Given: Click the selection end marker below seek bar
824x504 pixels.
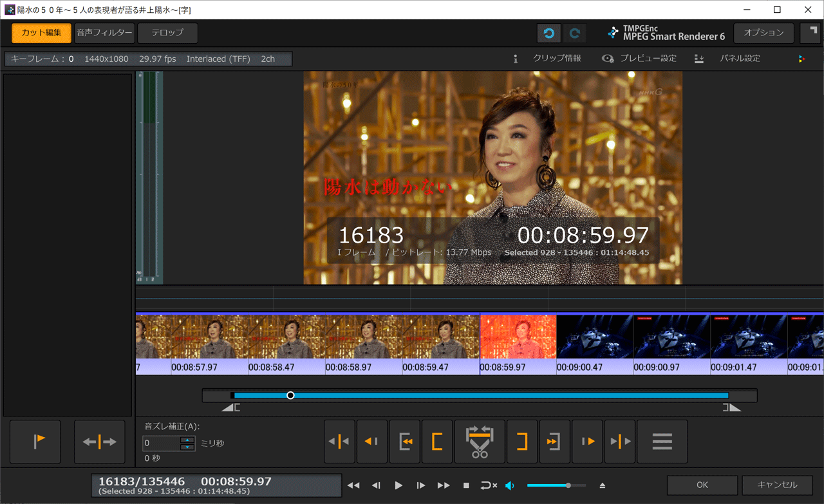Looking at the screenshot, I should point(731,407).
